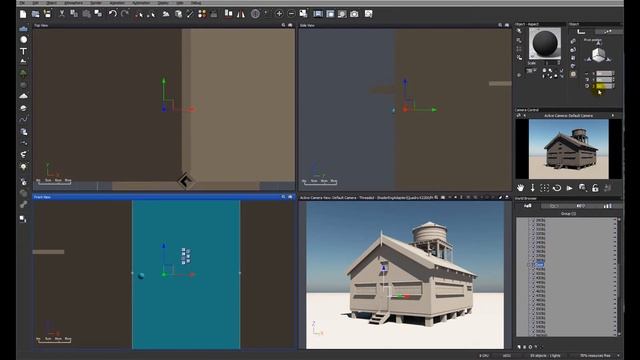Open the fourth tab of the World Browser

(x=607, y=206)
